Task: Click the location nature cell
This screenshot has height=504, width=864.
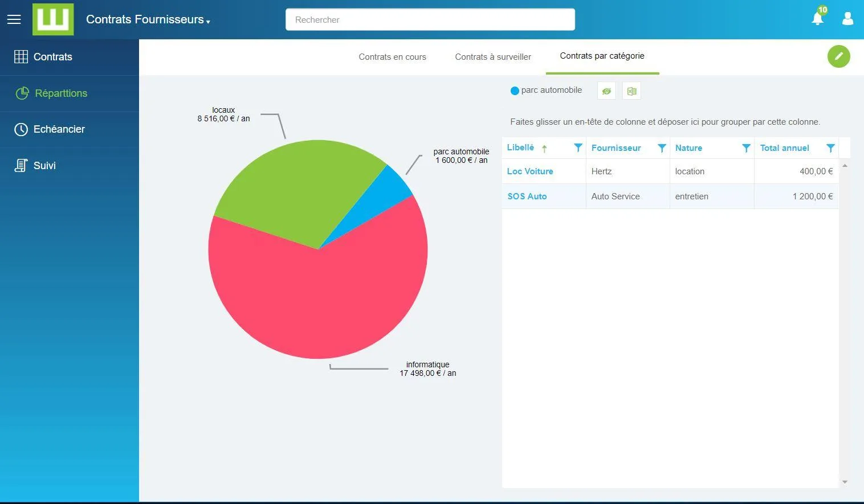Action: click(x=712, y=171)
